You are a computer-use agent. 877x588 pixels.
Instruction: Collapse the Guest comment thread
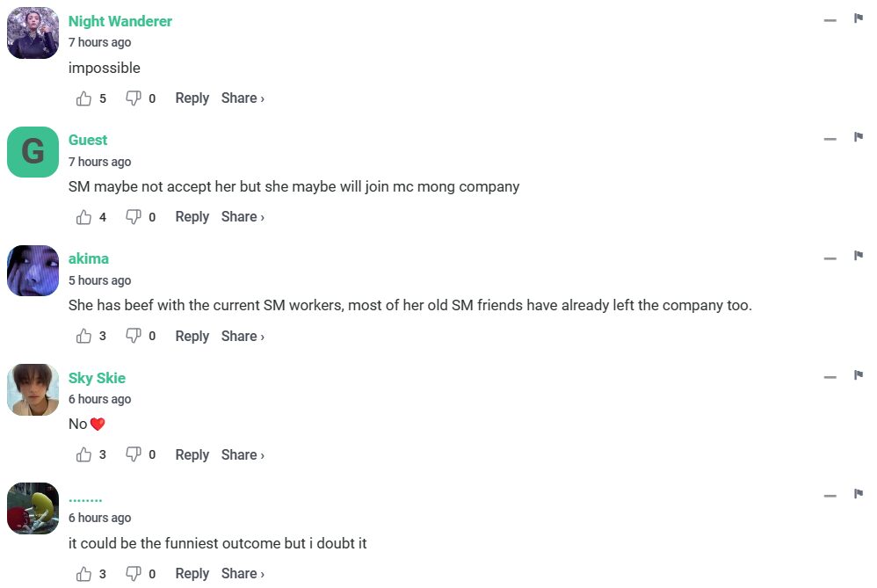click(830, 139)
